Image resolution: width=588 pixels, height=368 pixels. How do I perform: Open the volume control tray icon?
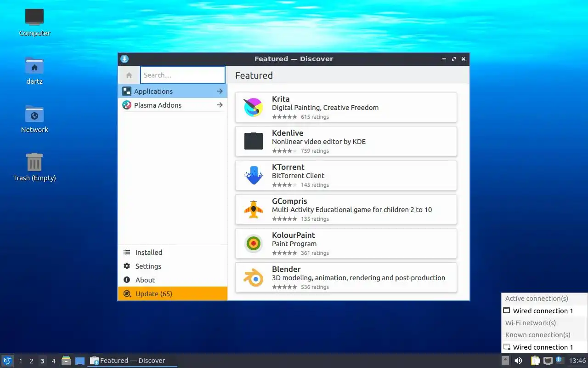click(x=518, y=361)
